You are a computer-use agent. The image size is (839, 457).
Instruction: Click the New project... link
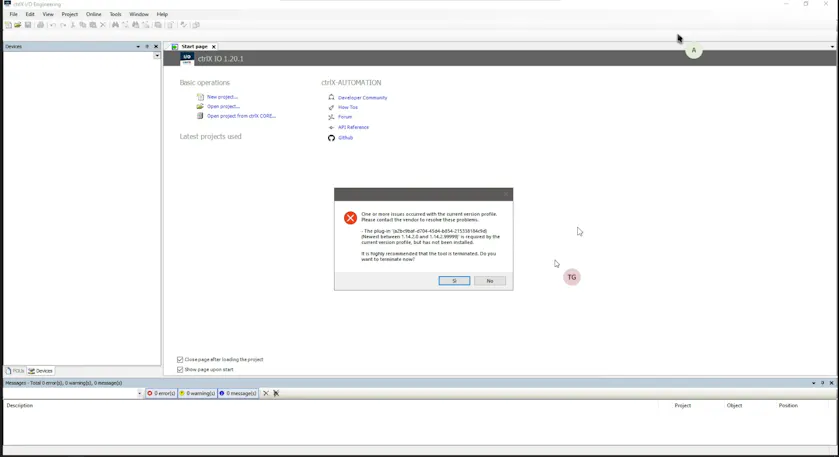tap(222, 97)
